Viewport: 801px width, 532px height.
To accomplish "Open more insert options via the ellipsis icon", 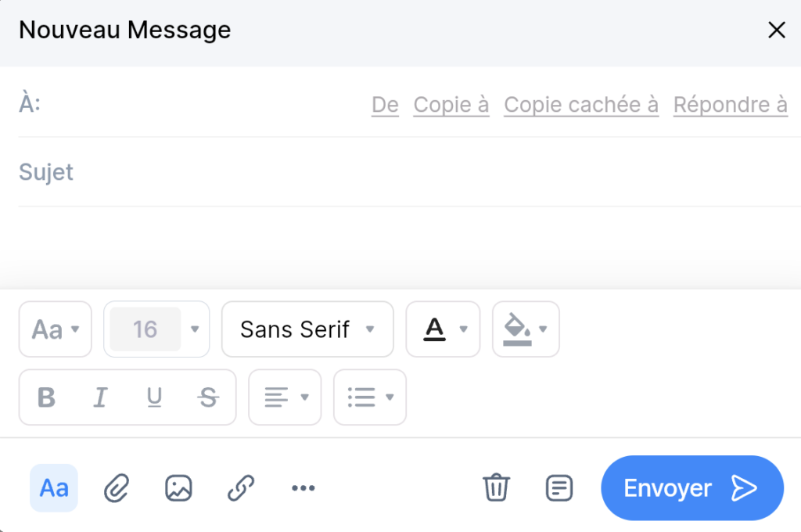I will pos(303,487).
